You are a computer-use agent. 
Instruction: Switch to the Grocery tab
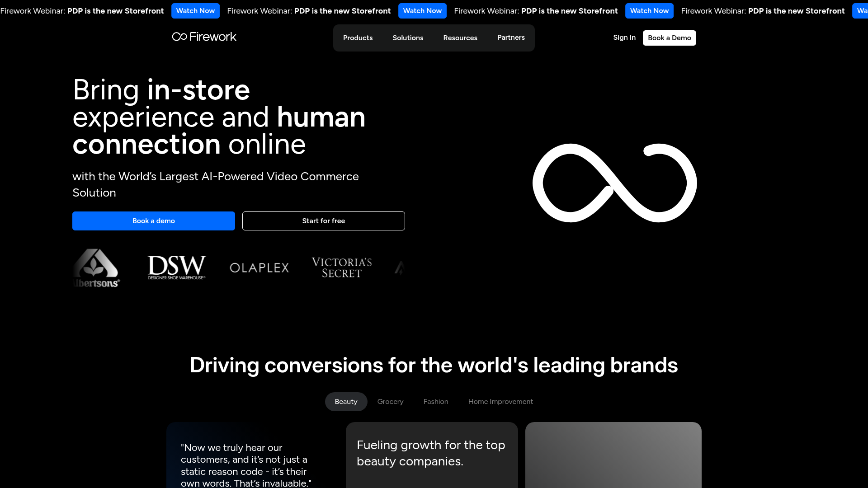390,402
